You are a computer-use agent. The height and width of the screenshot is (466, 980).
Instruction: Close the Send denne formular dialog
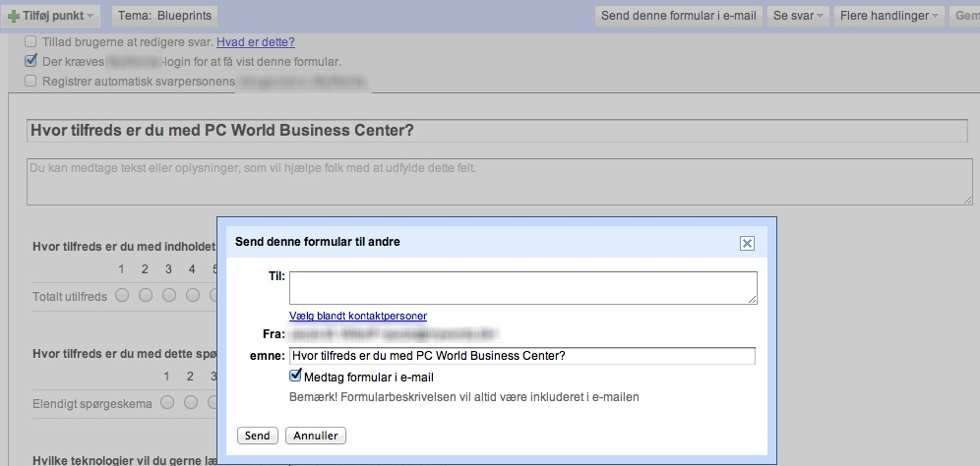pos(747,243)
